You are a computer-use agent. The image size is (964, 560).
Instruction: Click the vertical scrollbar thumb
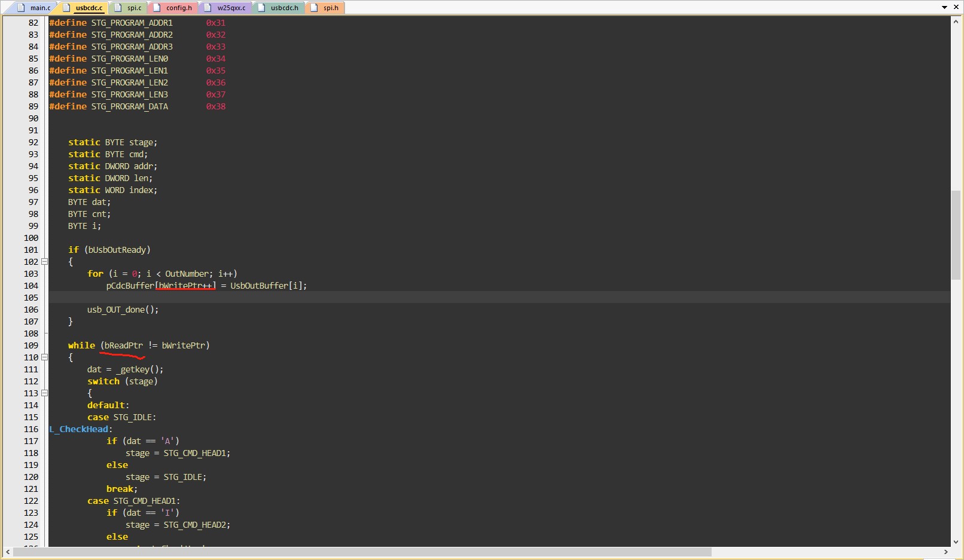click(x=956, y=234)
